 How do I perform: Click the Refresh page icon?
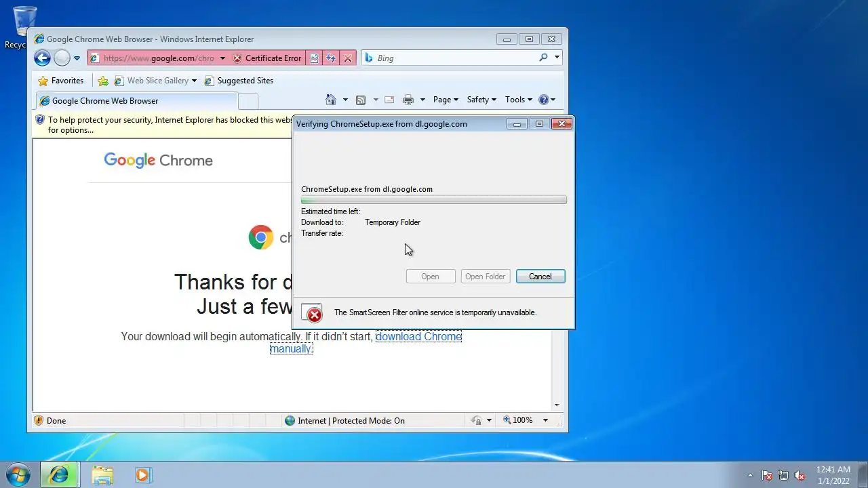click(x=331, y=58)
